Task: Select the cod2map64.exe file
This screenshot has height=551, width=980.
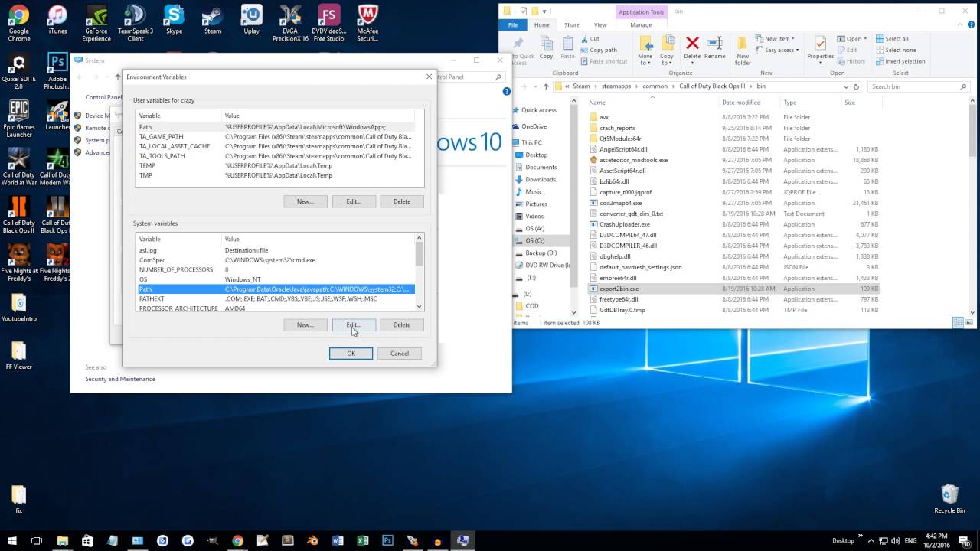Action: pyautogui.click(x=733, y=203)
